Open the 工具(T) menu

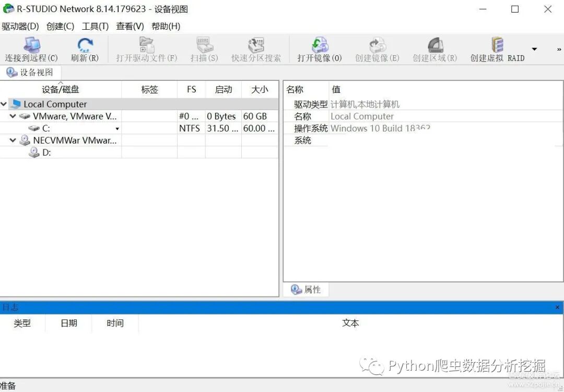95,26
